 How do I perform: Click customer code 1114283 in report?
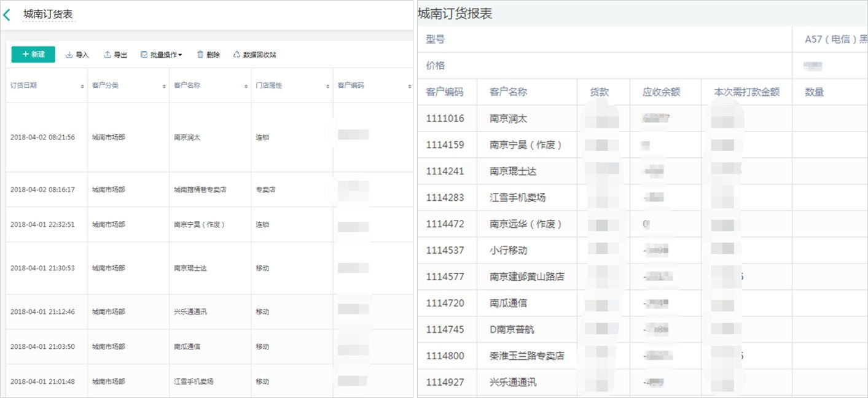(x=445, y=198)
